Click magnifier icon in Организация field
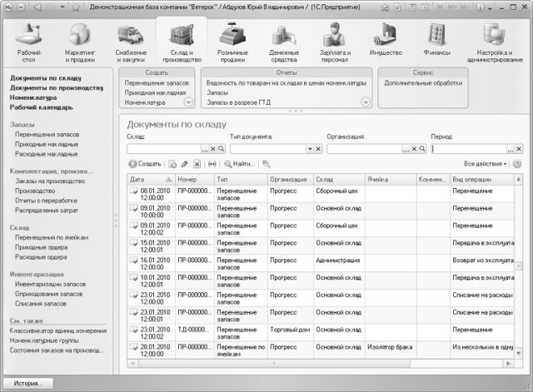The image size is (533, 392). coord(422,149)
